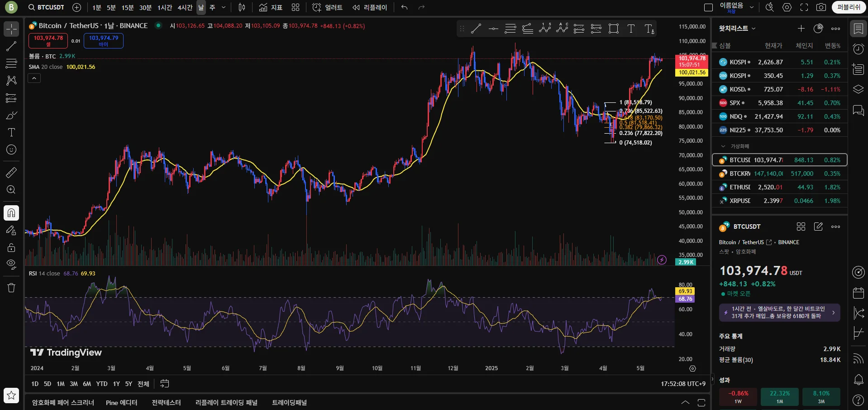This screenshot has height=410, width=868.
Task: Expand the watchlist name dropdown
Action: (x=738, y=29)
